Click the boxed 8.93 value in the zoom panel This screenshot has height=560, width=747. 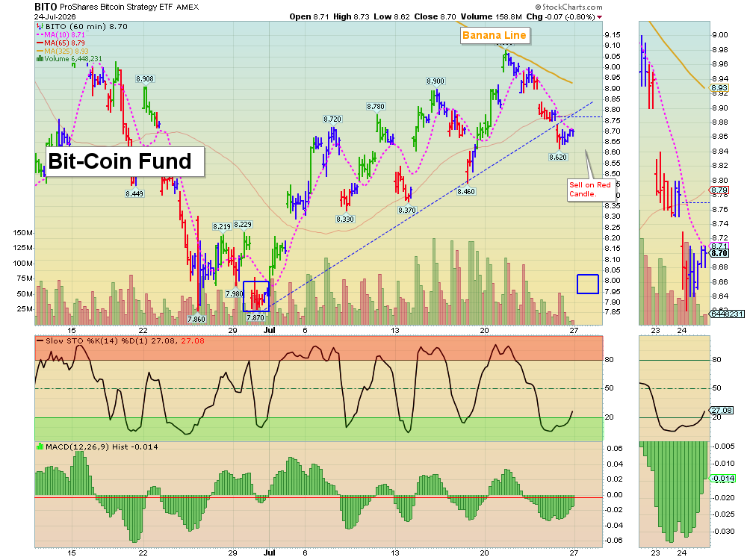tap(719, 87)
